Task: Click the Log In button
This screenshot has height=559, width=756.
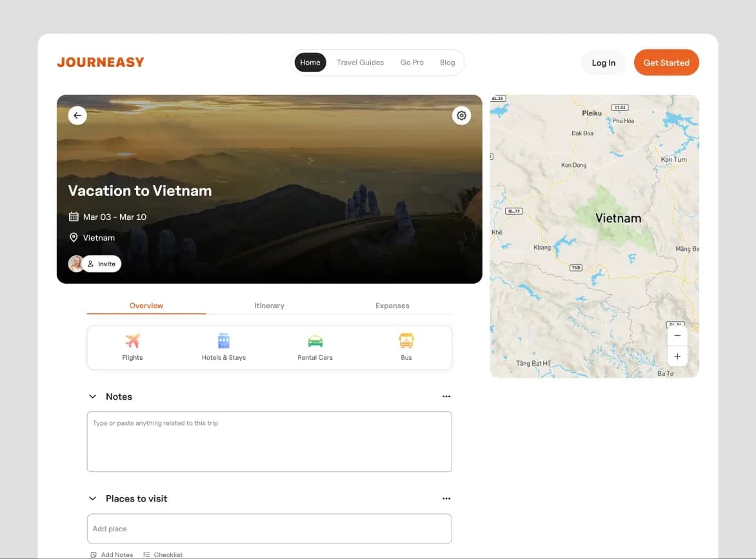Action: coord(604,63)
